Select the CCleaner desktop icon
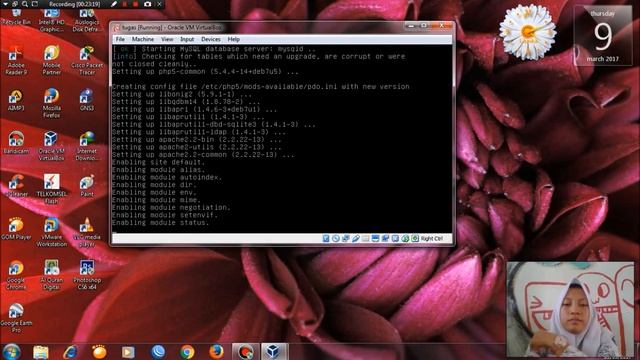640x360 pixels. (x=16, y=186)
